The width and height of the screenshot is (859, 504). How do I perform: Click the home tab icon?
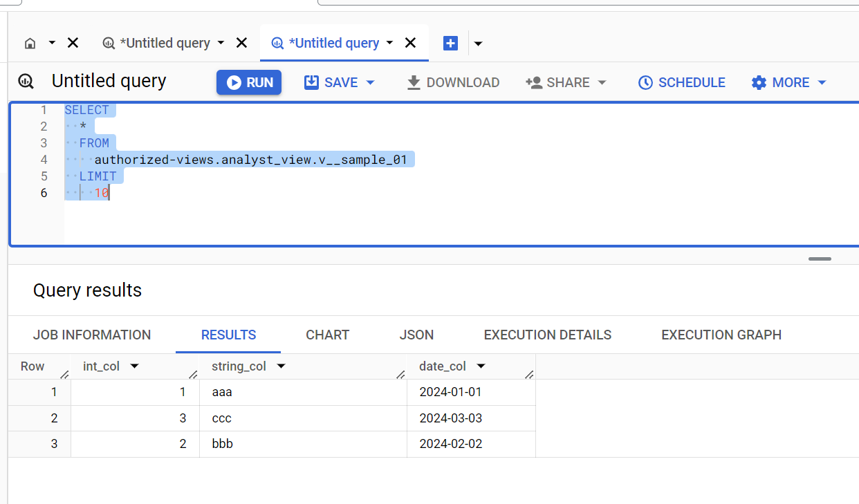pyautogui.click(x=30, y=43)
